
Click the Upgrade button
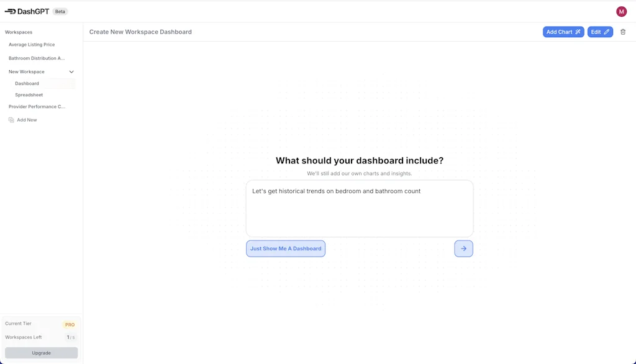pos(42,352)
